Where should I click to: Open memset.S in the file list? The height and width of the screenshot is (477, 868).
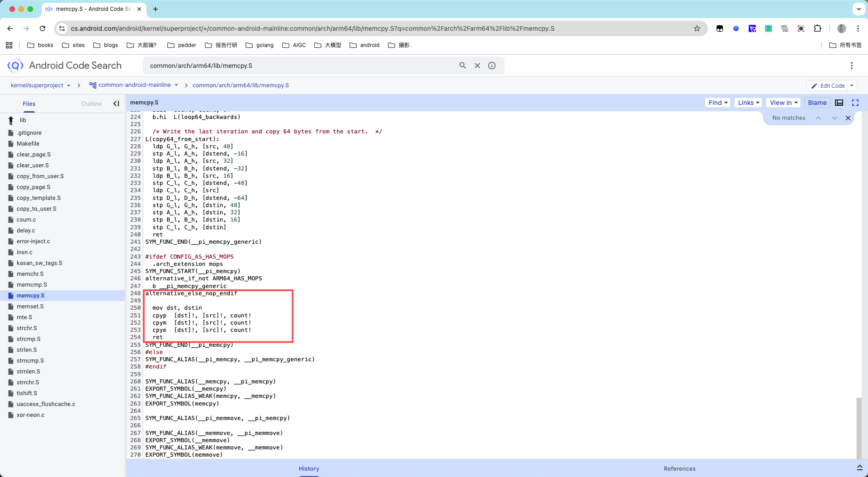(30, 307)
